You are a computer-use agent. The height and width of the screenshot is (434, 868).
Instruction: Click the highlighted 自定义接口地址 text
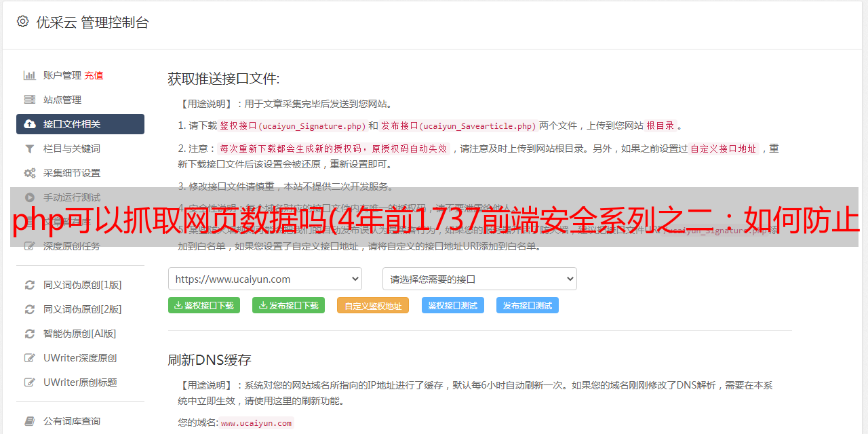pyautogui.click(x=724, y=149)
